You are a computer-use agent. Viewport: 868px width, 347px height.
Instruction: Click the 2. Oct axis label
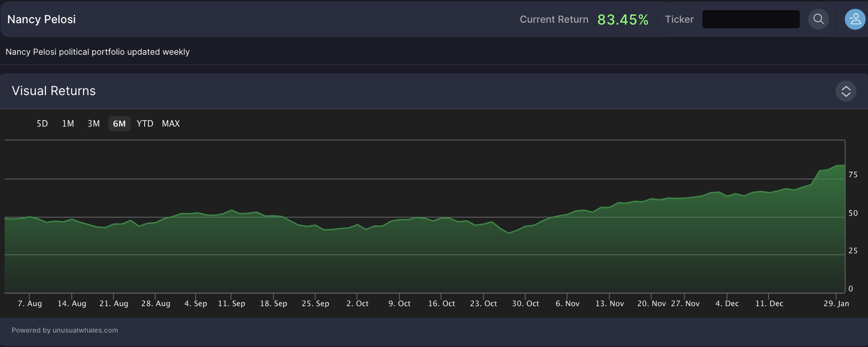(357, 303)
